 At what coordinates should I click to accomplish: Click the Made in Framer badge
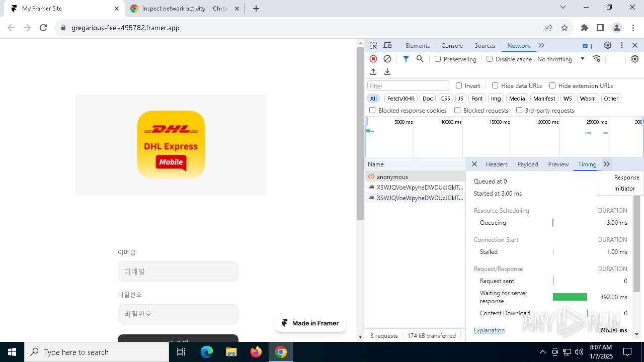310,323
